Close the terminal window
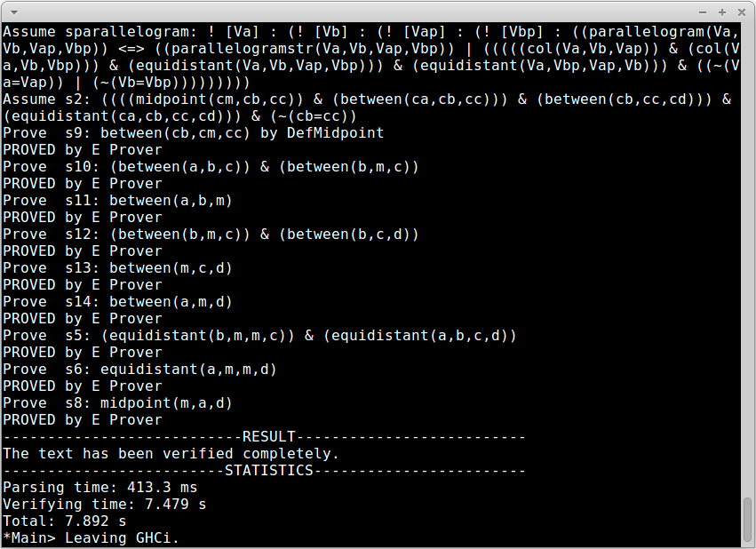756x549 pixels. click(x=740, y=12)
